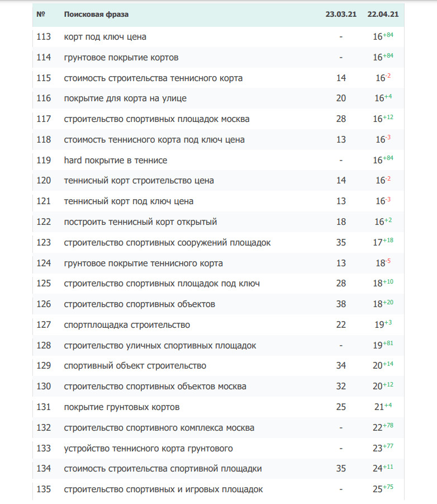This screenshot has width=437, height=504.
Task: Select phrase 'построить теннисный корт открытый'
Action: tap(140, 222)
